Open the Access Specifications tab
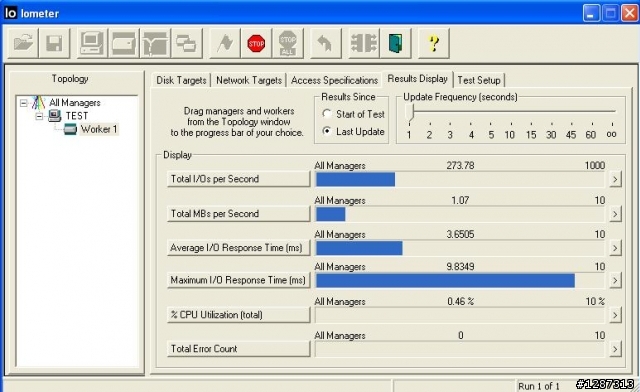This screenshot has width=640, height=392. (334, 80)
